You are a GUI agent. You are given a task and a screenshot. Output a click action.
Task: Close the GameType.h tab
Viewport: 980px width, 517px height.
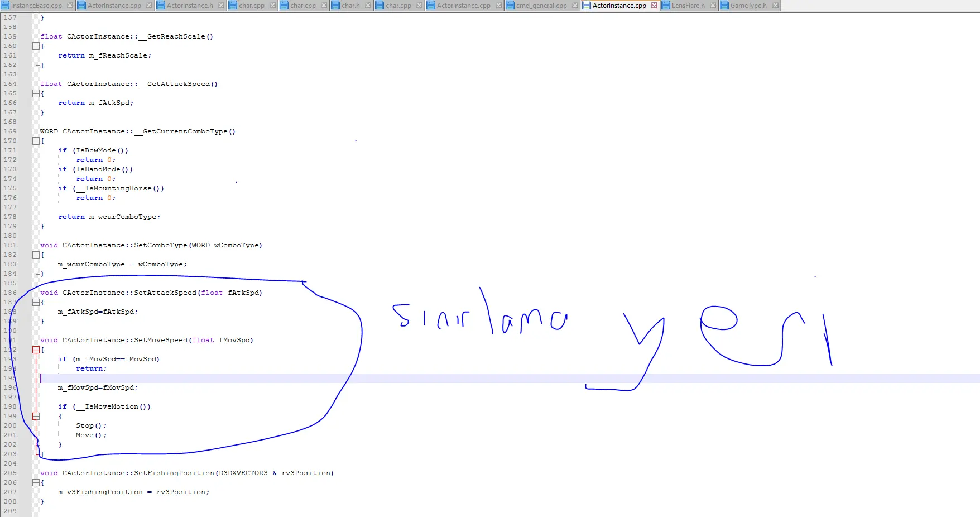click(x=775, y=6)
